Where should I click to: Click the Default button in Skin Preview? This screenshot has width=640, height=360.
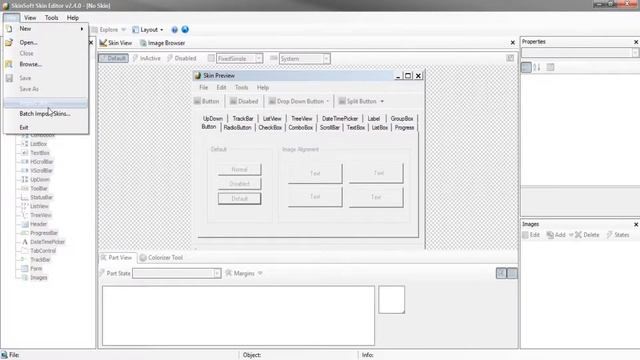tap(240, 199)
